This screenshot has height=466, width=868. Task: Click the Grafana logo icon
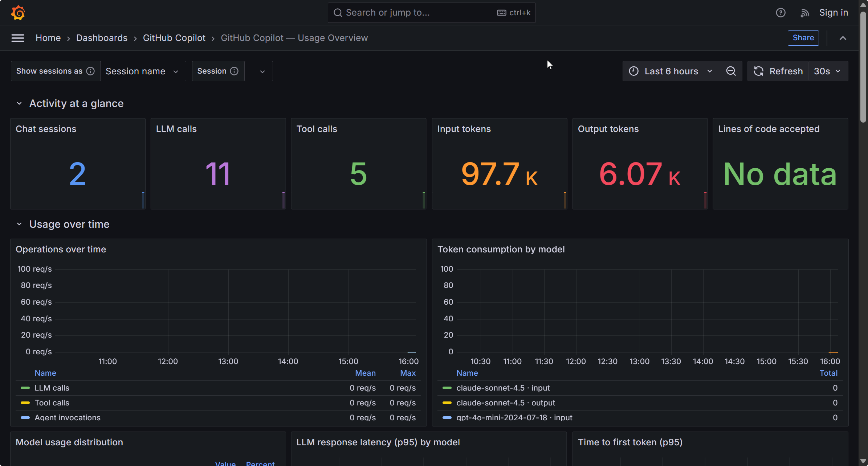pyautogui.click(x=18, y=13)
